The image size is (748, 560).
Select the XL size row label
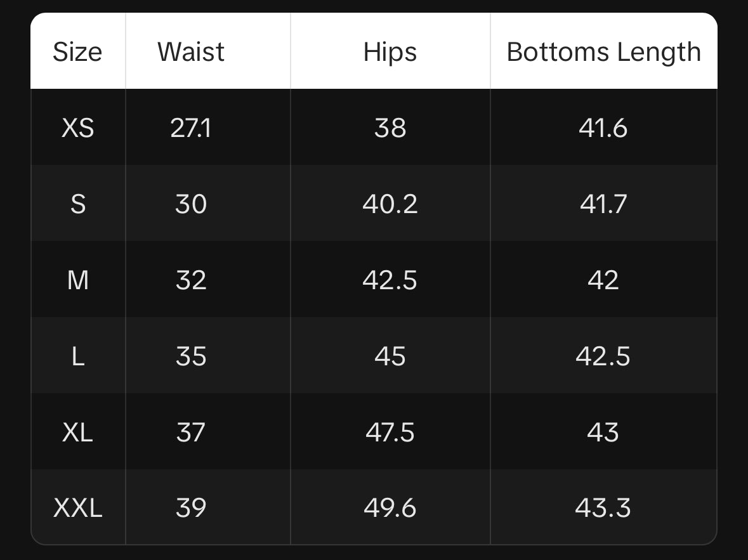[77, 433]
